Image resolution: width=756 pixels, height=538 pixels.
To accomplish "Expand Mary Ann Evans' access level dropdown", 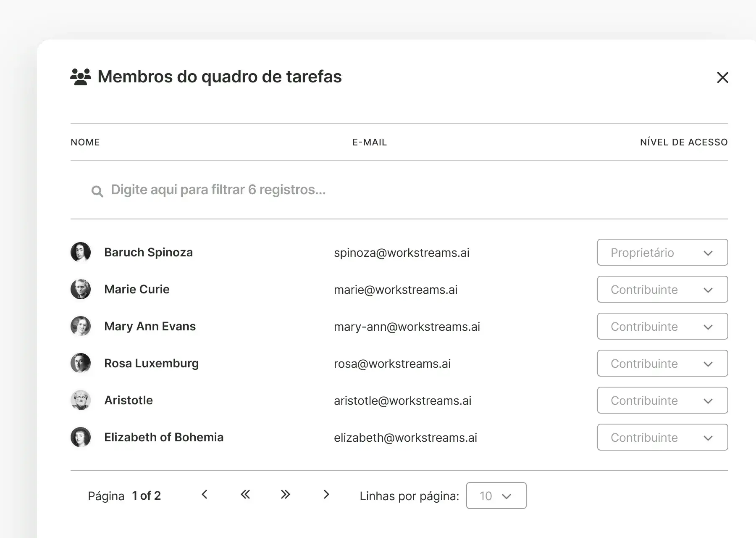I will tap(662, 326).
